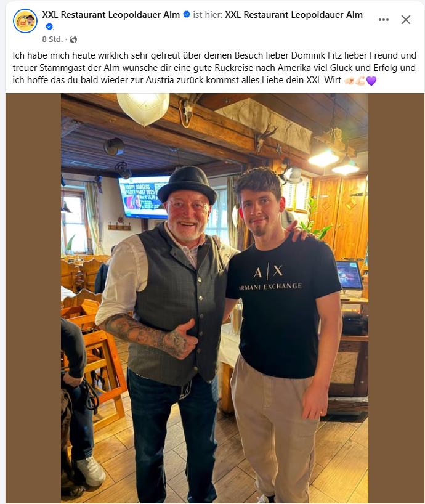Open the XXL Restaurant profile picture

point(25,21)
